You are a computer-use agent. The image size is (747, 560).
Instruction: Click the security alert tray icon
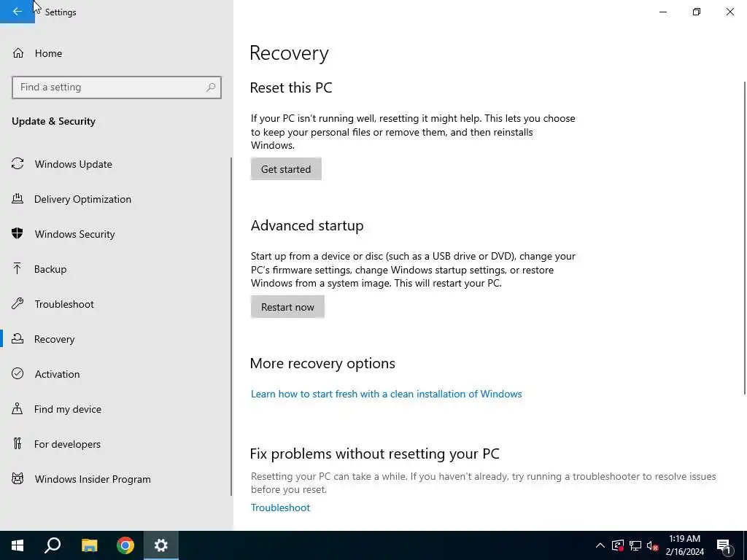tap(618, 545)
